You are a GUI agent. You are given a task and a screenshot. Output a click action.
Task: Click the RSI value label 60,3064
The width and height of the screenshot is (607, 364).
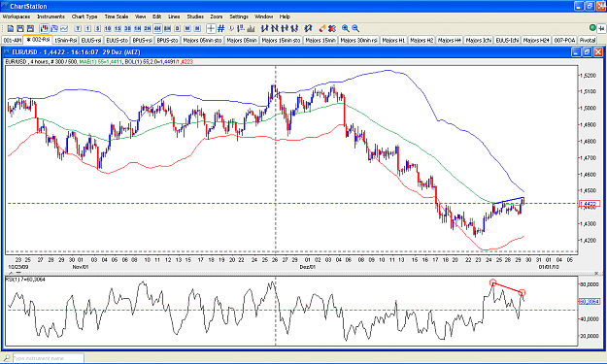click(590, 301)
